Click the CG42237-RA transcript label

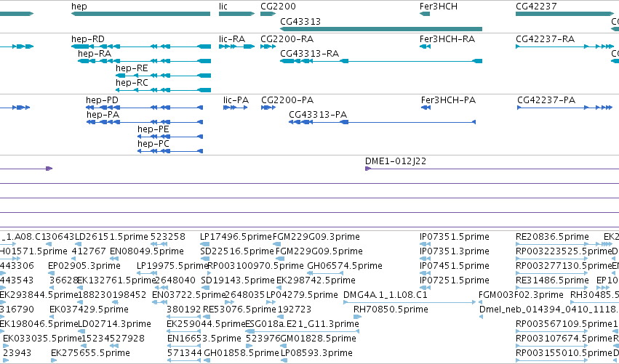[x=545, y=39]
